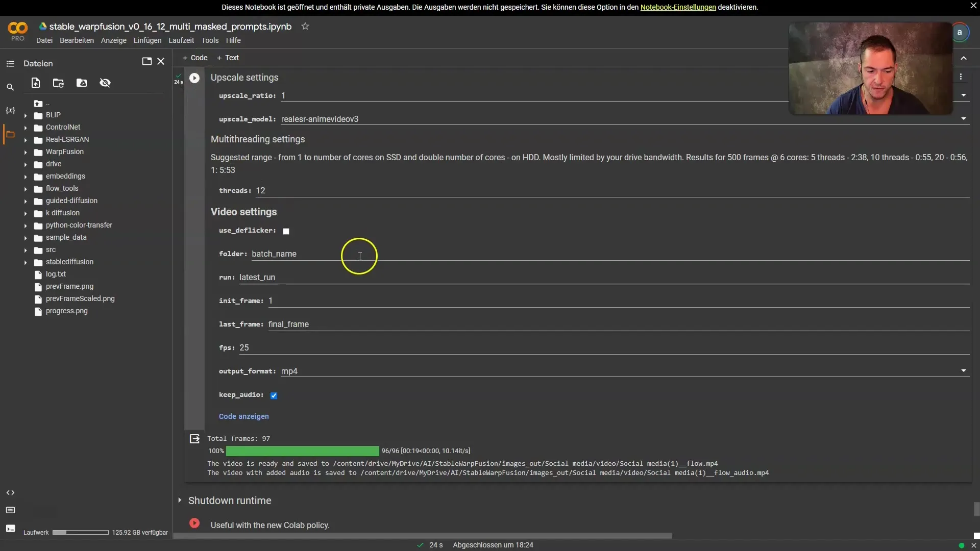Add a new Text cell

point(228,58)
